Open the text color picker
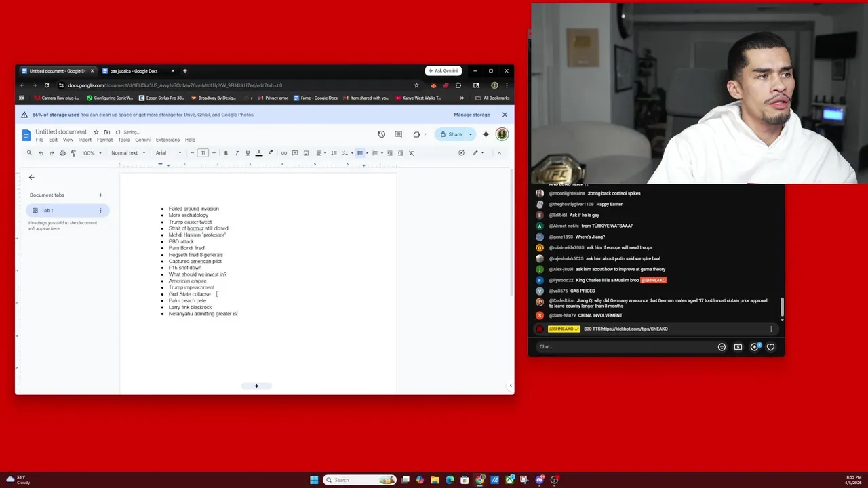868x488 pixels. tap(259, 153)
